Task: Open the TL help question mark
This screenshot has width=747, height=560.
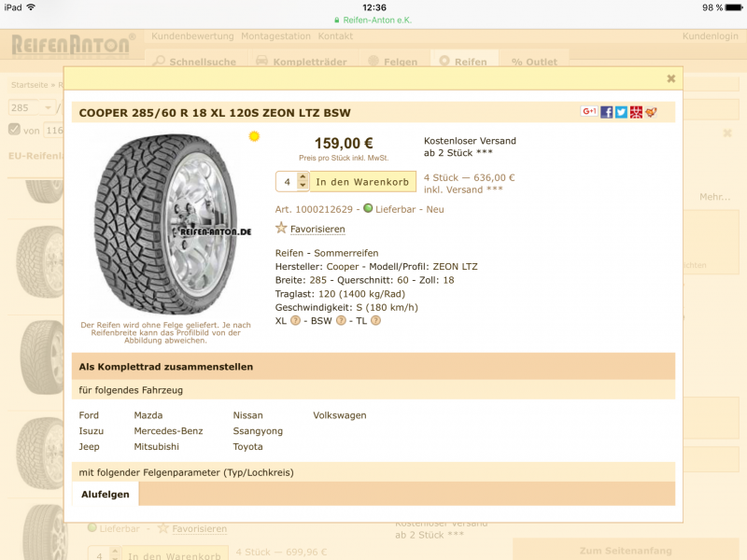Action: point(376,320)
